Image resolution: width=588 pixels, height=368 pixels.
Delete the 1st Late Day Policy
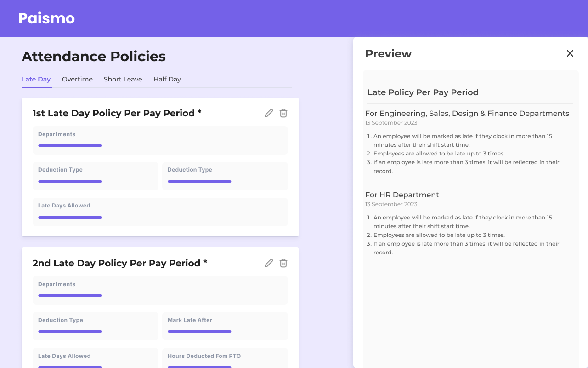coord(283,113)
